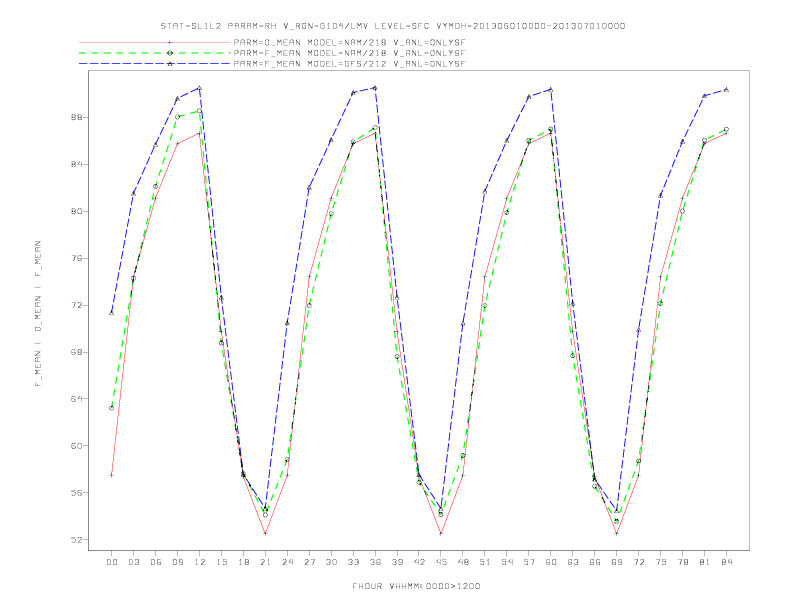792x612 pixels.
Task: Click the x-axis tick label 33
Action: coord(353,562)
